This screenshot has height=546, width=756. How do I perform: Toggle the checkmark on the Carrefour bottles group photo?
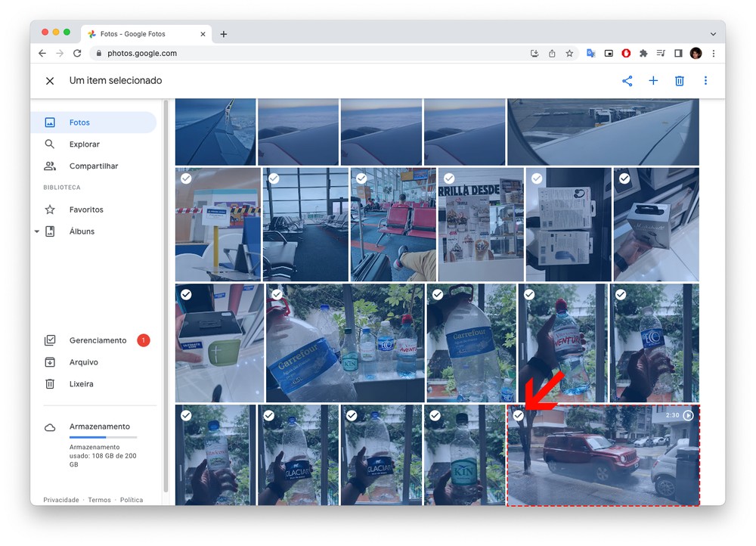point(277,294)
